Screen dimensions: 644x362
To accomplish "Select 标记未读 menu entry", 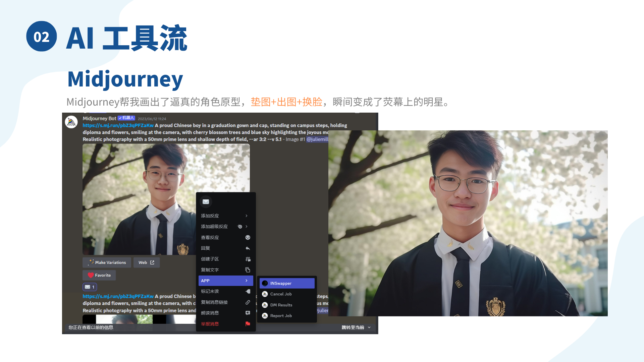I will pos(226,291).
